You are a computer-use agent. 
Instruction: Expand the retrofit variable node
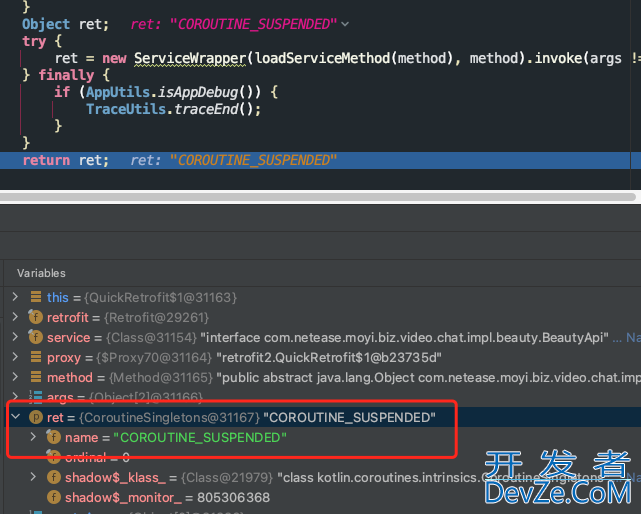15,316
